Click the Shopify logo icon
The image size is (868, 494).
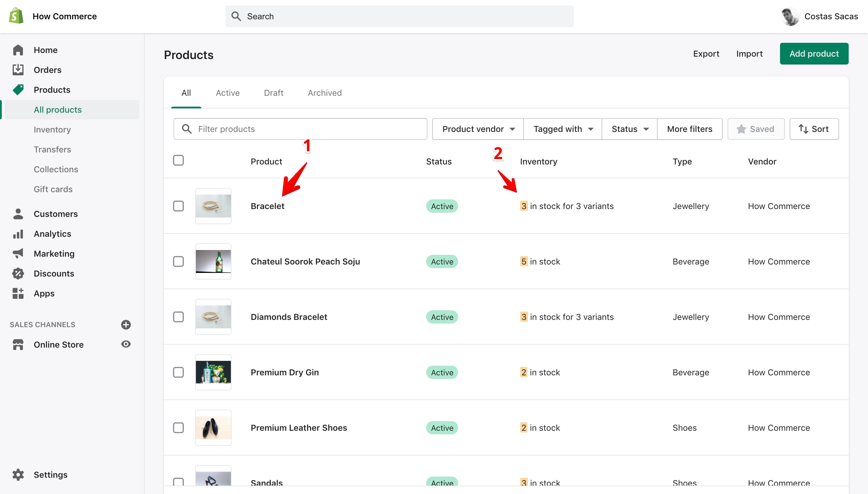tap(16, 16)
